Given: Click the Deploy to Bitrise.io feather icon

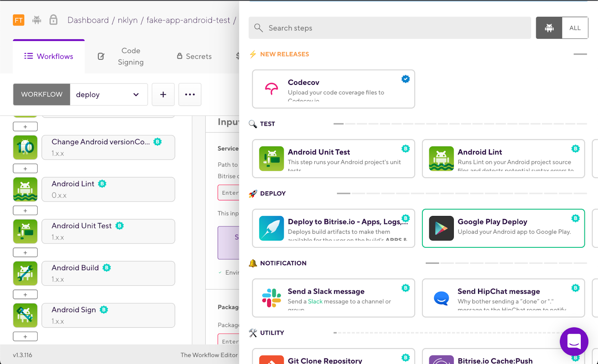Looking at the screenshot, I should click(x=271, y=228).
